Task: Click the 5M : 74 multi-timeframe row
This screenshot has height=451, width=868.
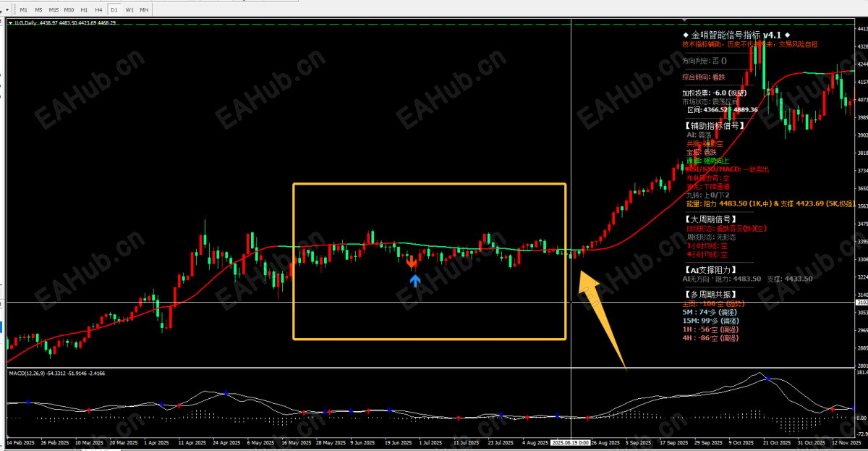Action: coord(708,312)
